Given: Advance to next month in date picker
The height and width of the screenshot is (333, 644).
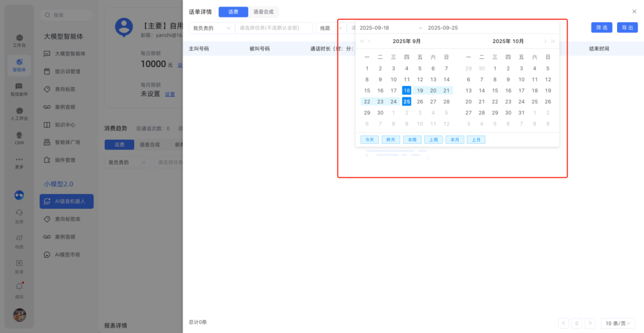Looking at the screenshot, I should (x=544, y=41).
